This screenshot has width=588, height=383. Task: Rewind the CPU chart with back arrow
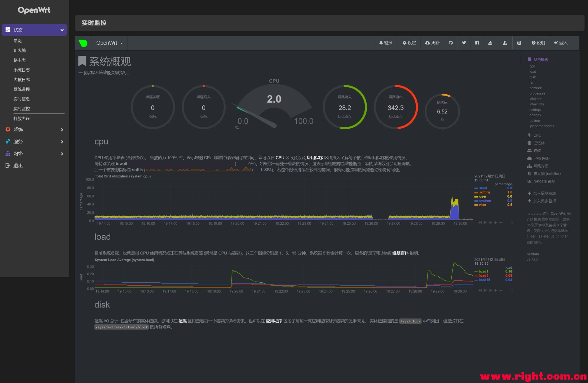[480, 223]
